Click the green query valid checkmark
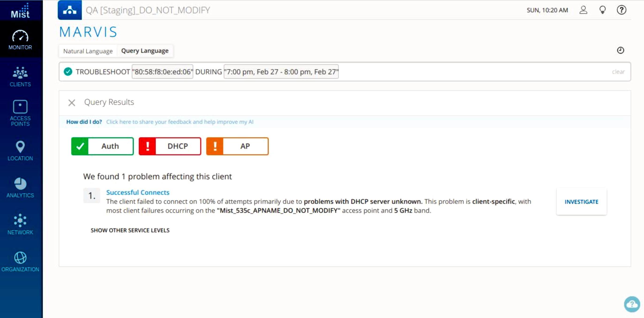 68,72
